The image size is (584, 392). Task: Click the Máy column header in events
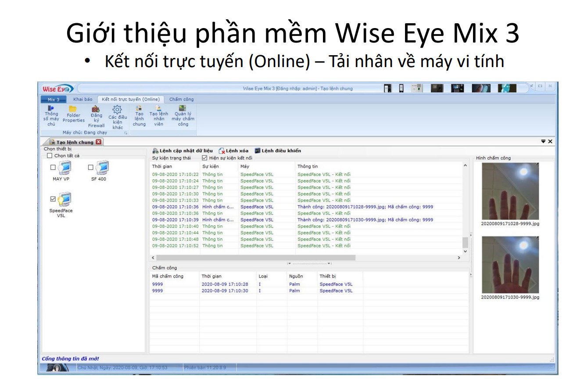click(x=267, y=167)
